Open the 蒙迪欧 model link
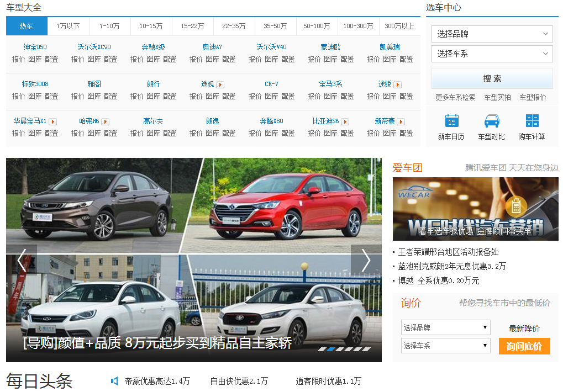563x392 pixels. click(331, 47)
